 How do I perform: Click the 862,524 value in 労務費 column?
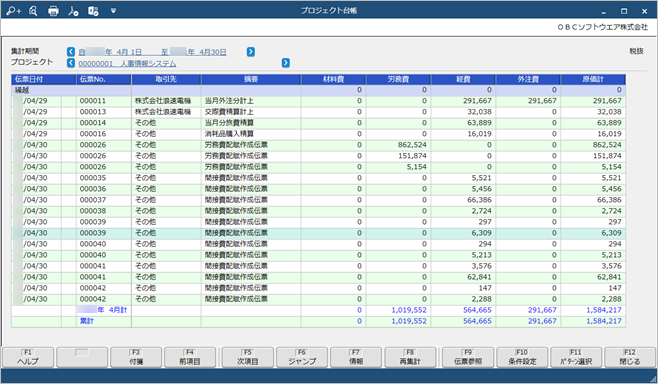click(412, 145)
